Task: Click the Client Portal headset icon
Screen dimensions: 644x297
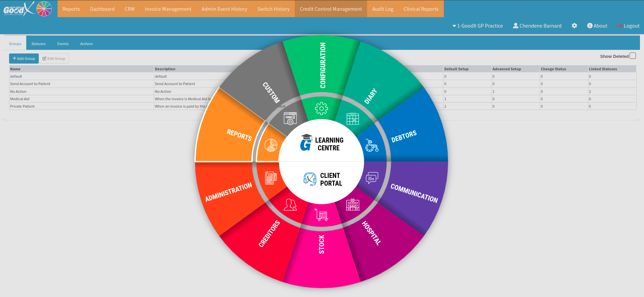Action: click(x=310, y=179)
